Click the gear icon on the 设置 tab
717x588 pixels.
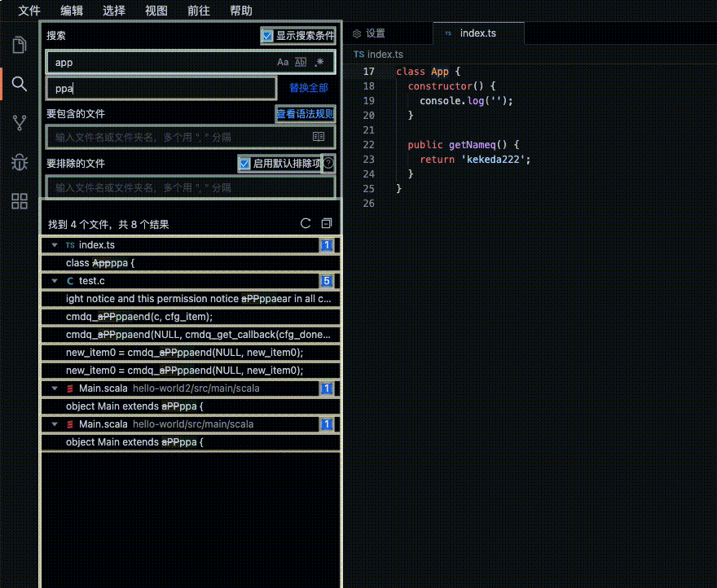[357, 33]
